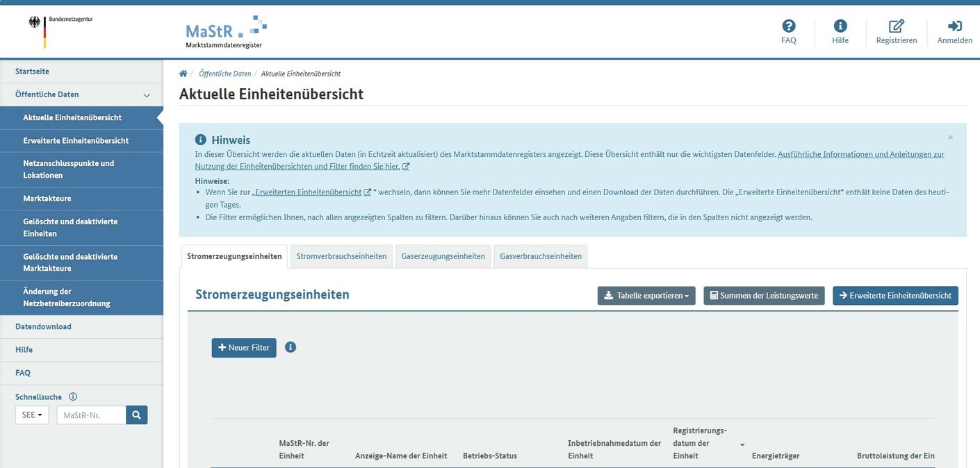Go to the MaStR logo homepage
This screenshot has height=468, width=980.
point(226,32)
